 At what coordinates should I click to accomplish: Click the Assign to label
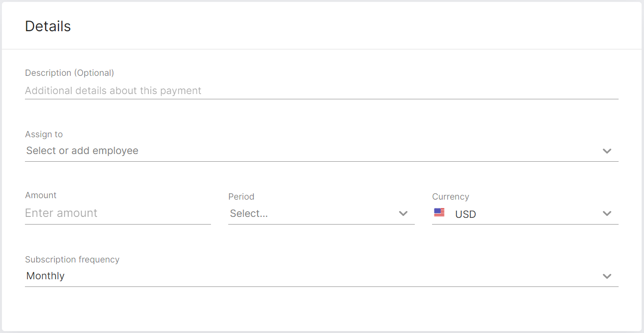[x=44, y=134]
